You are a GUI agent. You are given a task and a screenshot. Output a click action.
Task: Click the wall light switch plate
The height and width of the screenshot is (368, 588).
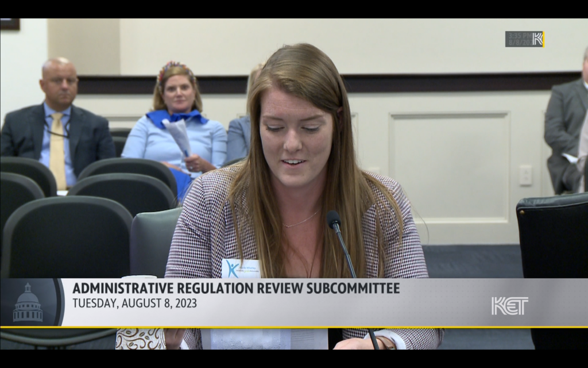tap(525, 175)
